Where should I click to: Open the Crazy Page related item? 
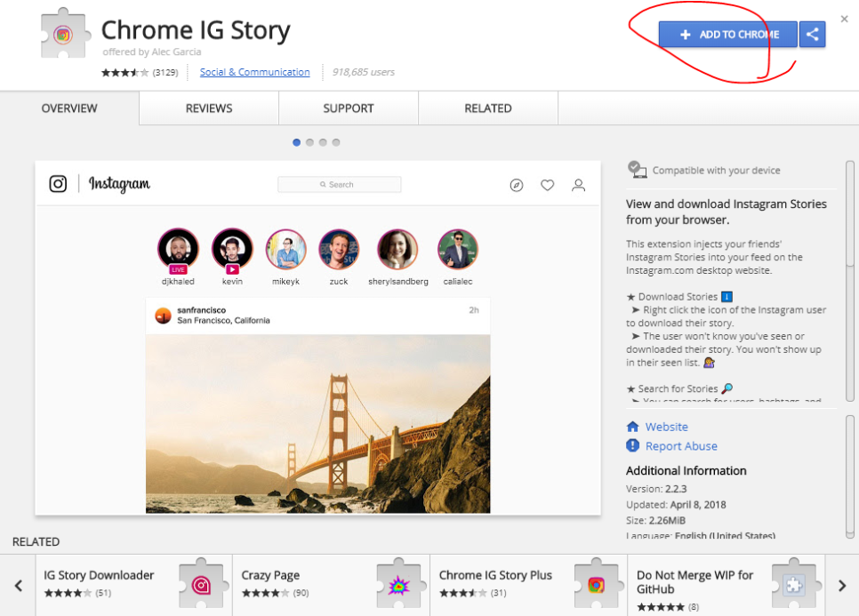click(x=332, y=586)
